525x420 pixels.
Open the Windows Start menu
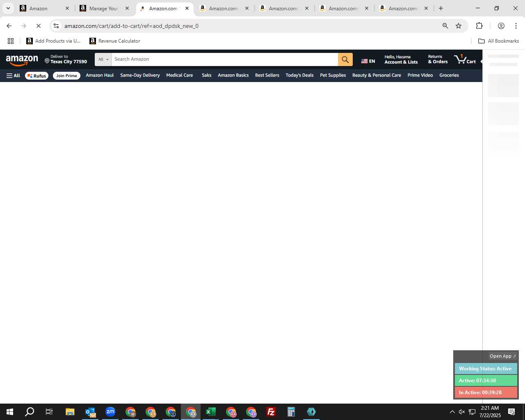tap(10, 412)
